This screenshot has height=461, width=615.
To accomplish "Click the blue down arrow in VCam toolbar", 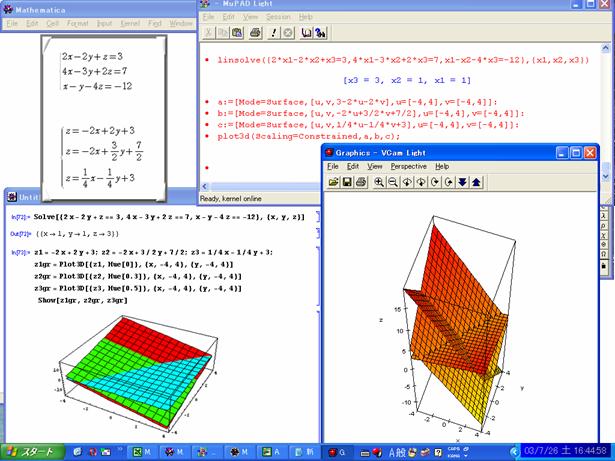I will (x=462, y=182).
